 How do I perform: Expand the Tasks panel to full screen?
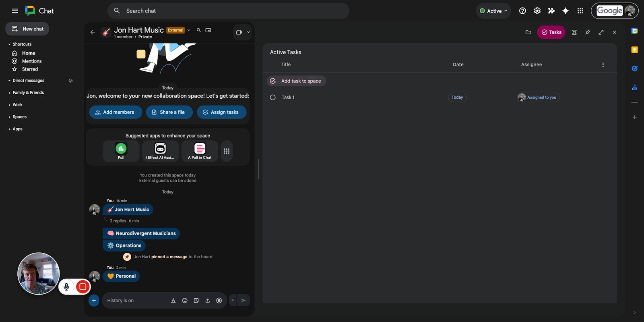point(601,32)
